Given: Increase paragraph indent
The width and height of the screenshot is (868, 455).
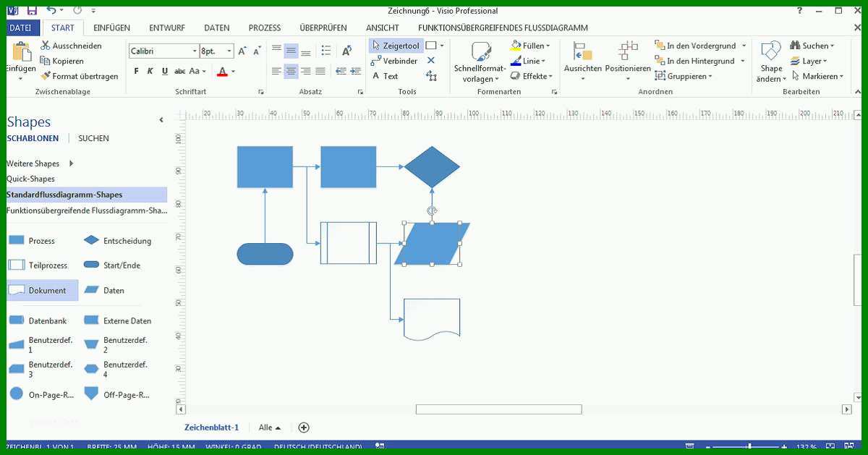Looking at the screenshot, I should click(354, 71).
